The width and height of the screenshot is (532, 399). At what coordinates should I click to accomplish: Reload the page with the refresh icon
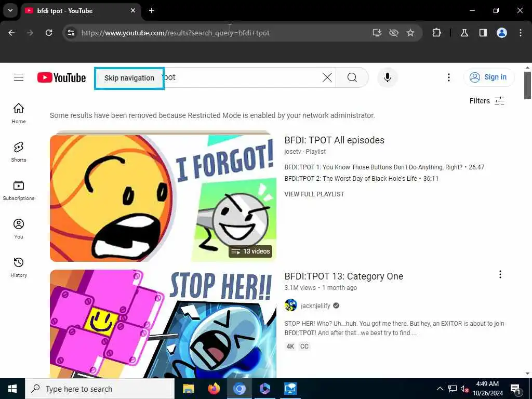click(49, 33)
